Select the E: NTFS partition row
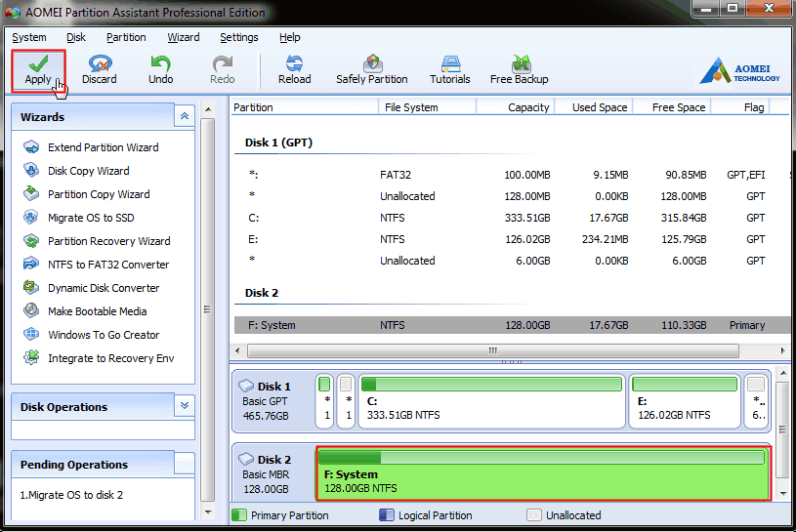Image resolution: width=796 pixels, height=532 pixels. (511, 239)
